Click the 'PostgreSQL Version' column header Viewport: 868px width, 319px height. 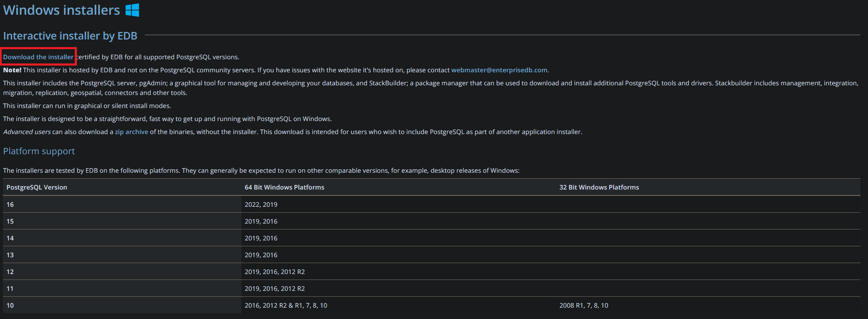pos(37,187)
